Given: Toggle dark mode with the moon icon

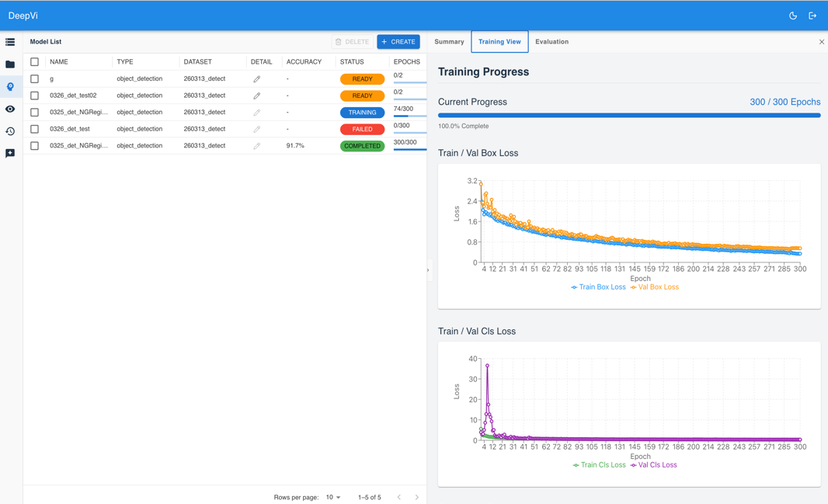Looking at the screenshot, I should point(793,16).
